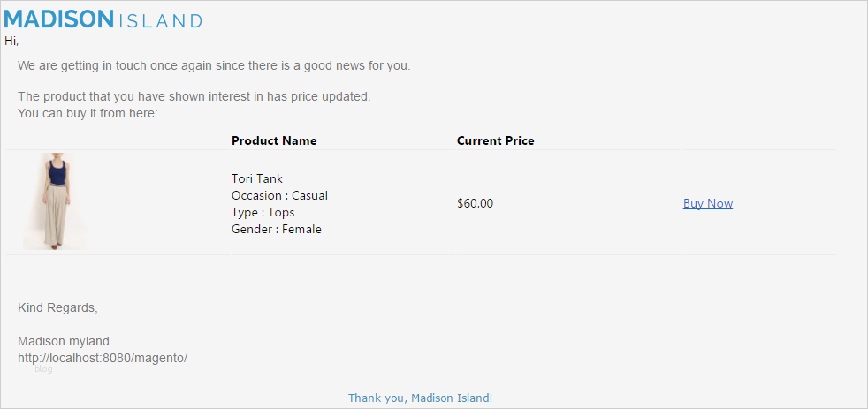868x409 pixels.
Task: Click the Current Price column header
Action: click(x=495, y=140)
